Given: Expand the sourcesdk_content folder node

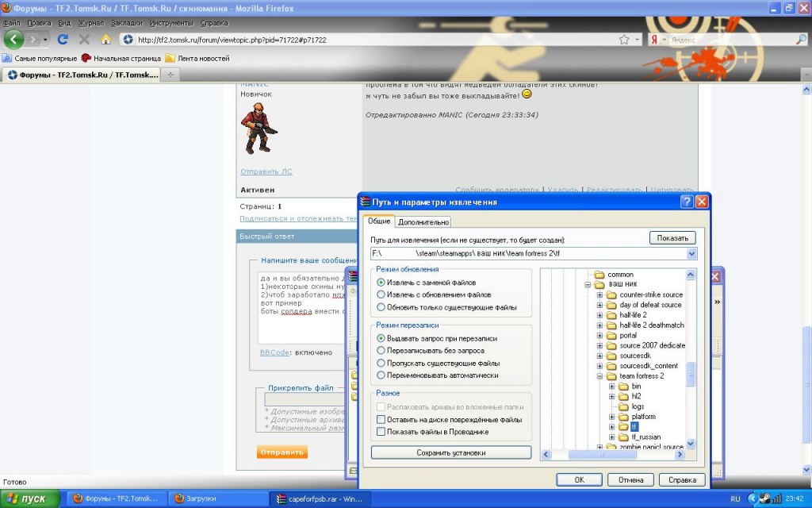Looking at the screenshot, I should (x=599, y=366).
